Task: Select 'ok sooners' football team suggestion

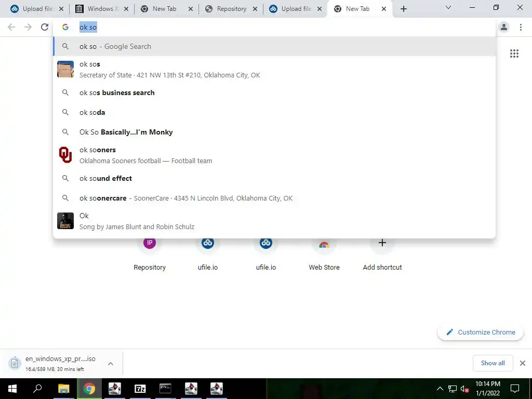Action: pos(274,155)
